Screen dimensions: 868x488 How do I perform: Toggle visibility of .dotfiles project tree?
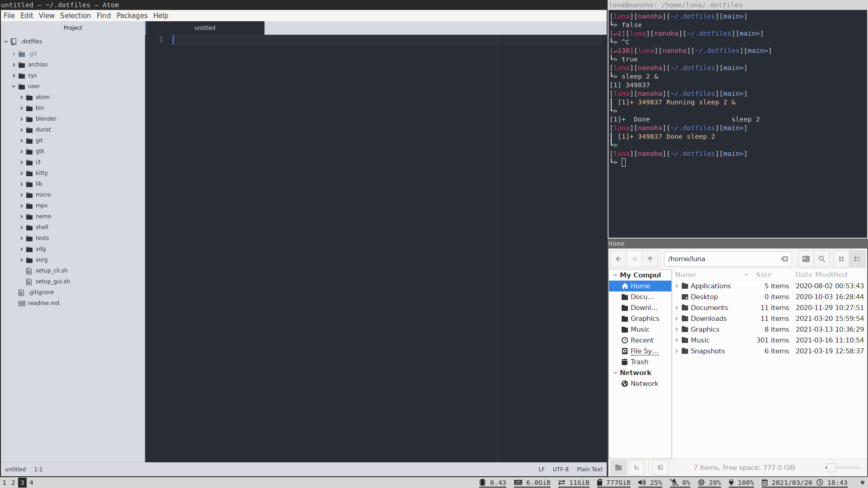6,41
